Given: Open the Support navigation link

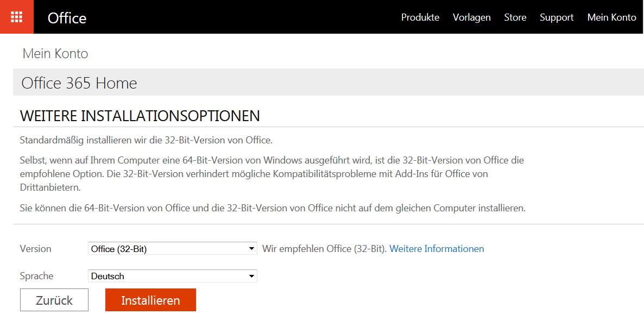Looking at the screenshot, I should [556, 17].
